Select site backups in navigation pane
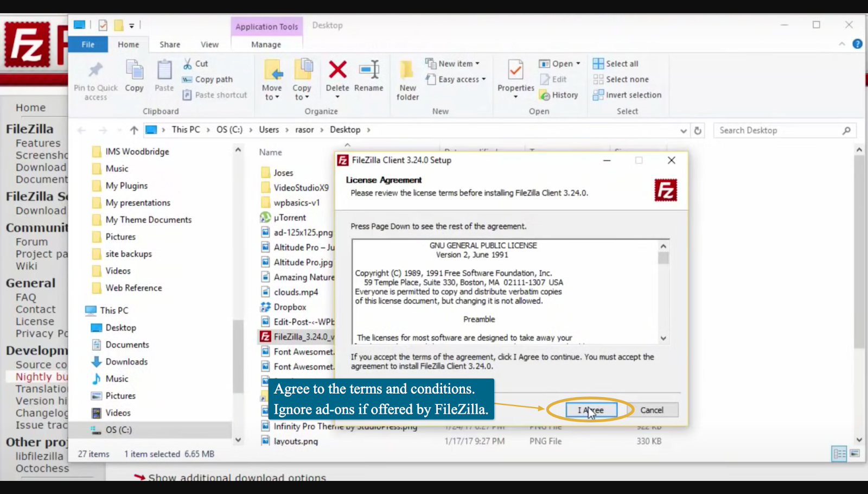The image size is (868, 494). coord(129,254)
